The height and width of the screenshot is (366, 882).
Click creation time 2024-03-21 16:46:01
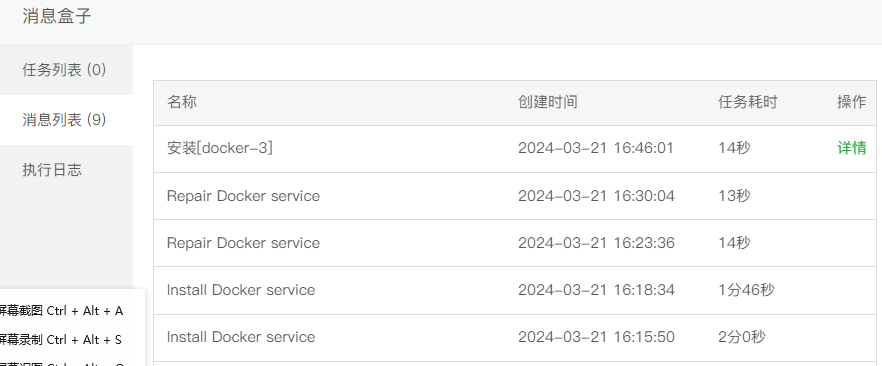click(596, 148)
